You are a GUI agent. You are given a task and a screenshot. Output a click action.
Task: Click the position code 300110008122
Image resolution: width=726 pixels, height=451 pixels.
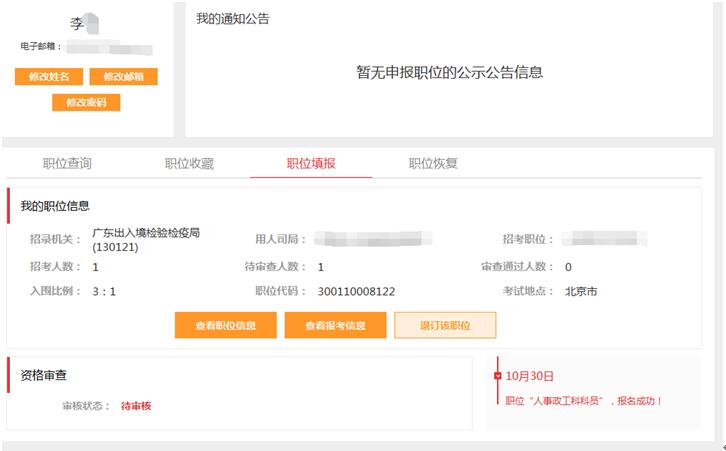pos(356,292)
